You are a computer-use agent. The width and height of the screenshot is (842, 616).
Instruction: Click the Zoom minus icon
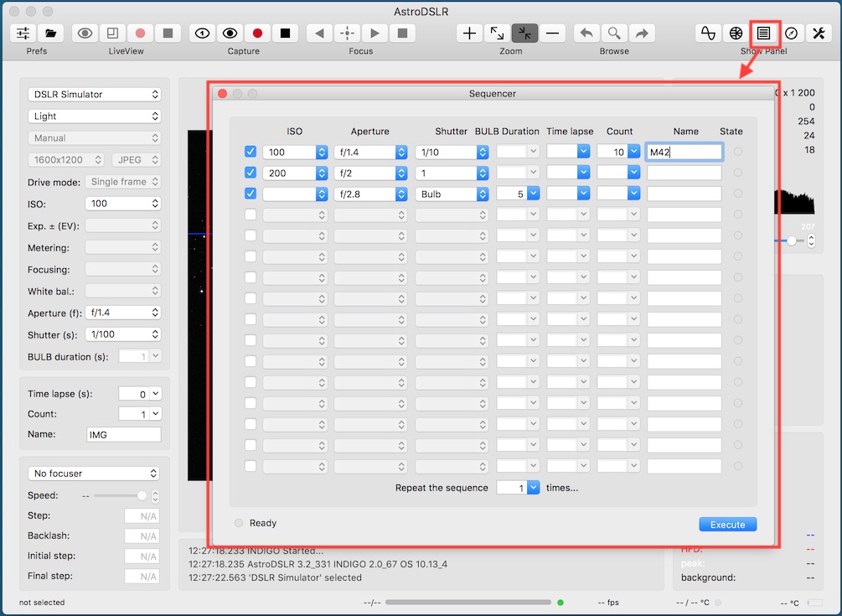tap(553, 34)
